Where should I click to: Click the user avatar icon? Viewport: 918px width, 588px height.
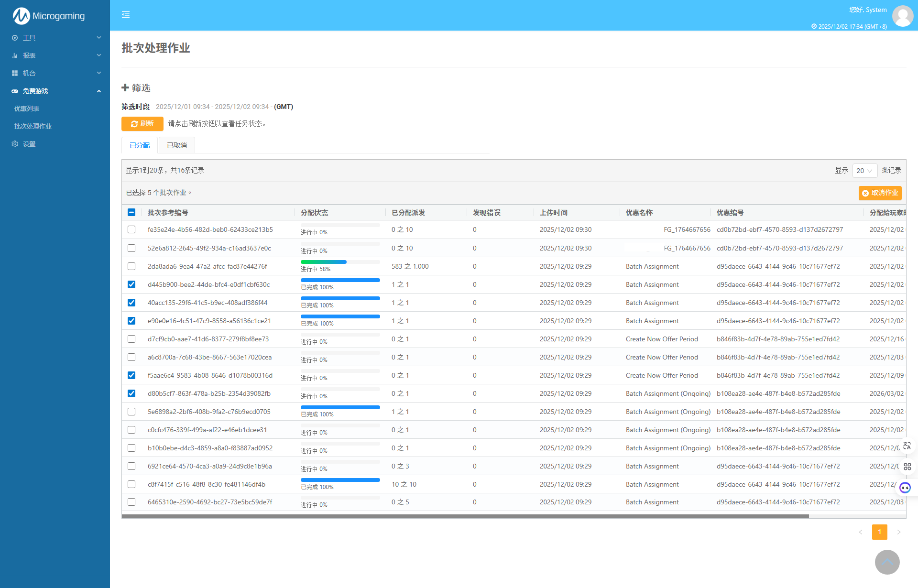(903, 16)
